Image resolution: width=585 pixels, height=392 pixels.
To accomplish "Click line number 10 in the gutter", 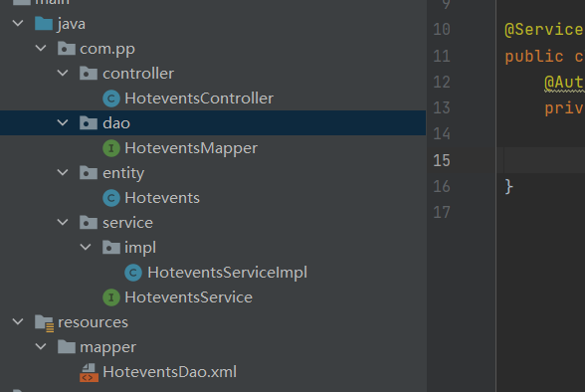I will tap(442, 30).
